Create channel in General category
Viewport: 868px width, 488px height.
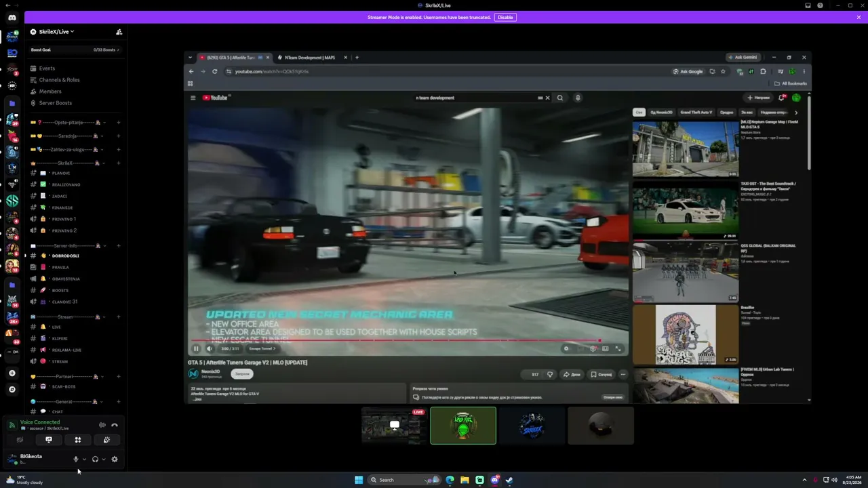(x=119, y=402)
